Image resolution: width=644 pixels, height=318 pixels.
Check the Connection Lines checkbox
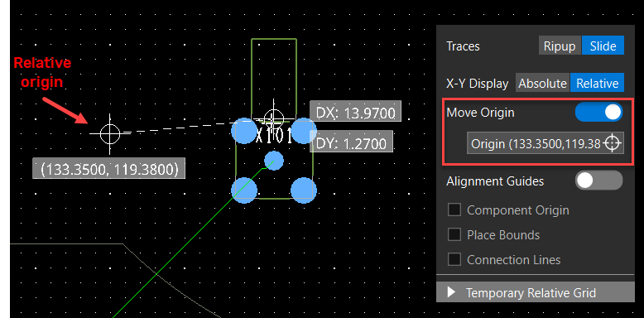click(x=454, y=260)
